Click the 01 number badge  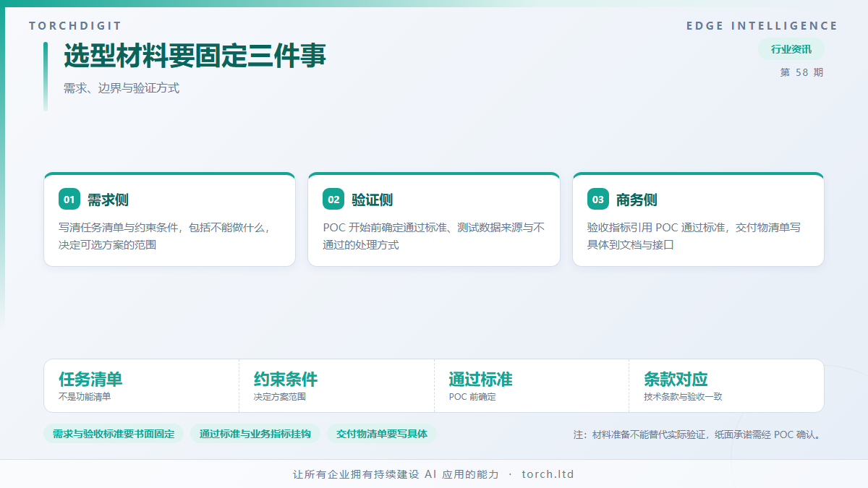69,200
